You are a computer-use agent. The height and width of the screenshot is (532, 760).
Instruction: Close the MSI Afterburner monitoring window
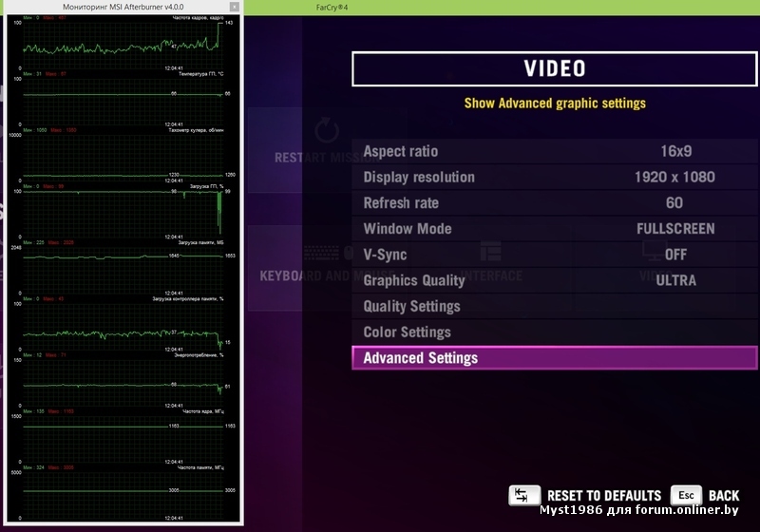coord(234,7)
